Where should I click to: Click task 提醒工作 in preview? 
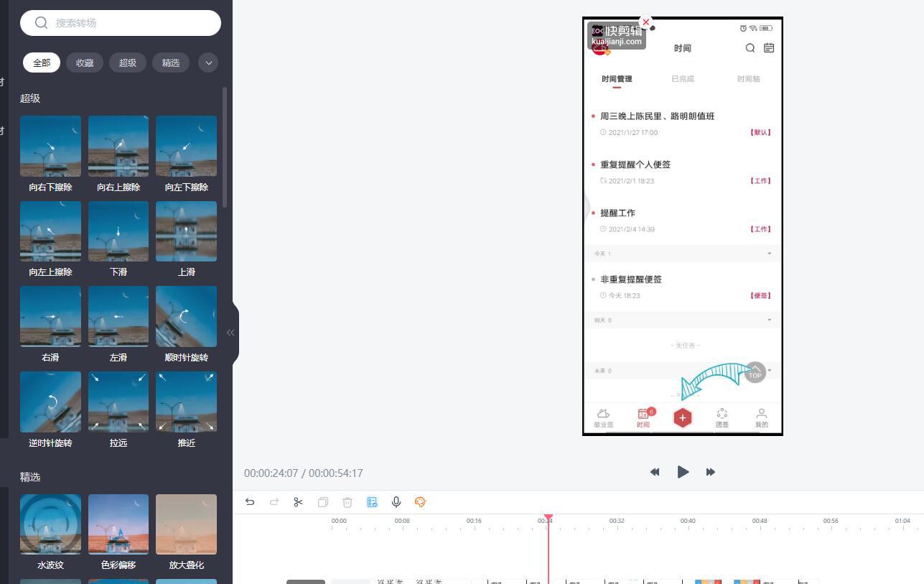[618, 213]
